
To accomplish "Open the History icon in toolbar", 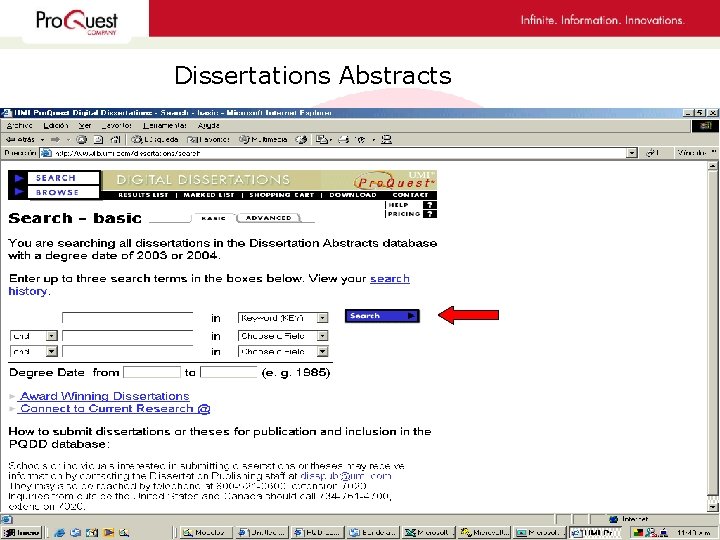I will (x=301, y=140).
